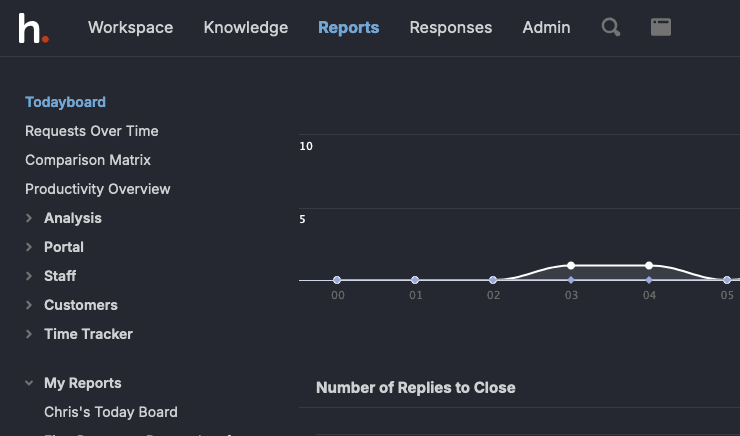Viewport: 740px width, 436px height.
Task: Go to the Knowledge tab
Action: pyautogui.click(x=245, y=28)
